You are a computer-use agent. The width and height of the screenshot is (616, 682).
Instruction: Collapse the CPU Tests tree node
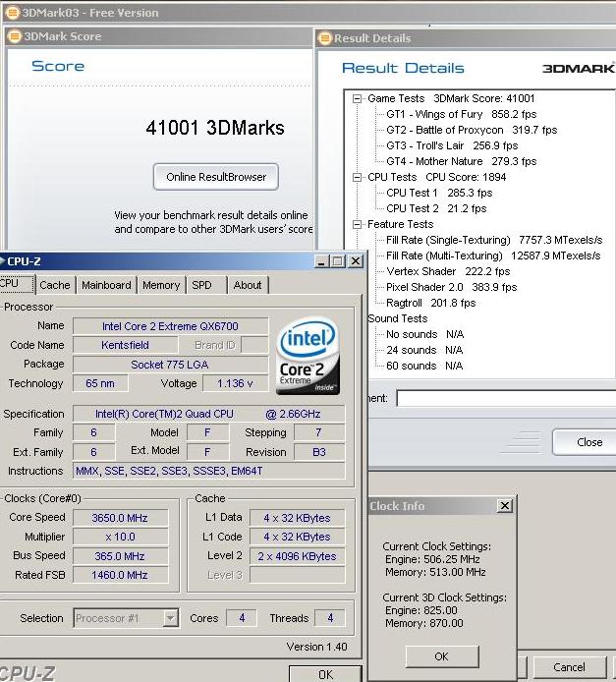click(x=357, y=177)
